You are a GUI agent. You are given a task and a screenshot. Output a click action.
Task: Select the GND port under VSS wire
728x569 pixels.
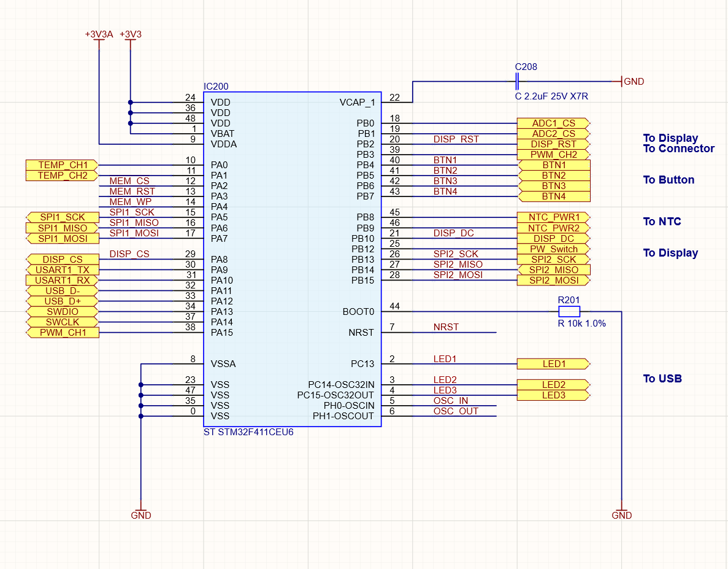click(x=140, y=512)
